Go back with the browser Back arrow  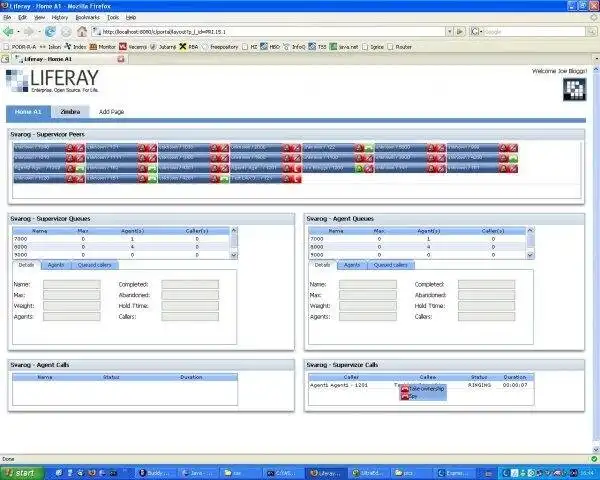[8, 32]
